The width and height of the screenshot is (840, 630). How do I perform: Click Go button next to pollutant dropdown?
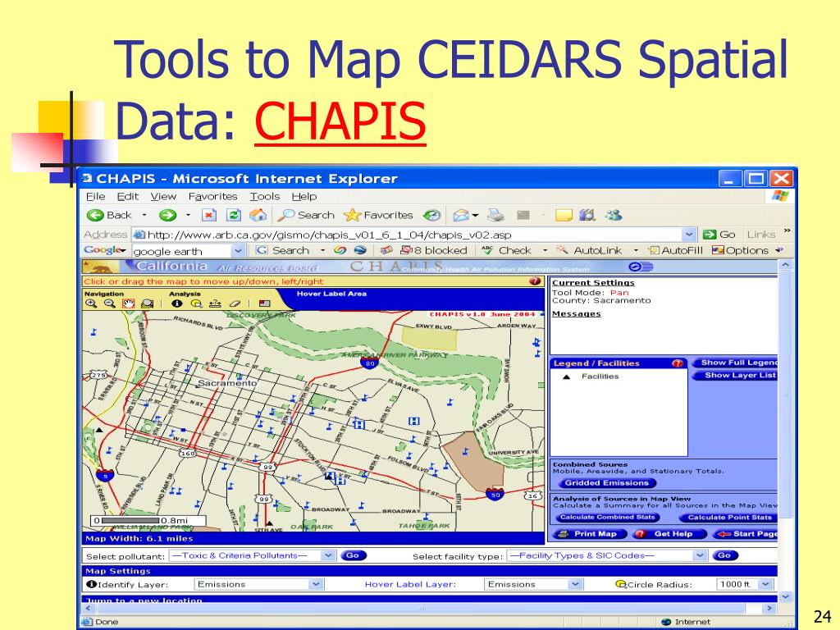(353, 555)
